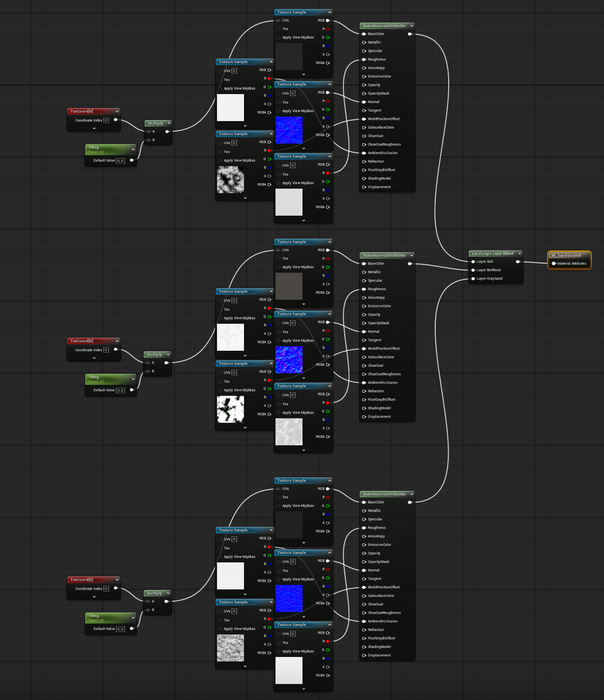604x700 pixels.
Task: Click Specular pin on the BedRock layer's MakeMaterialAttributes
Action: coord(364,281)
